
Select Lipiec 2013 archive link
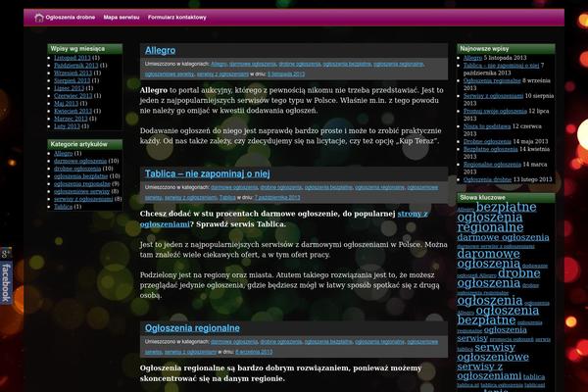pos(69,88)
